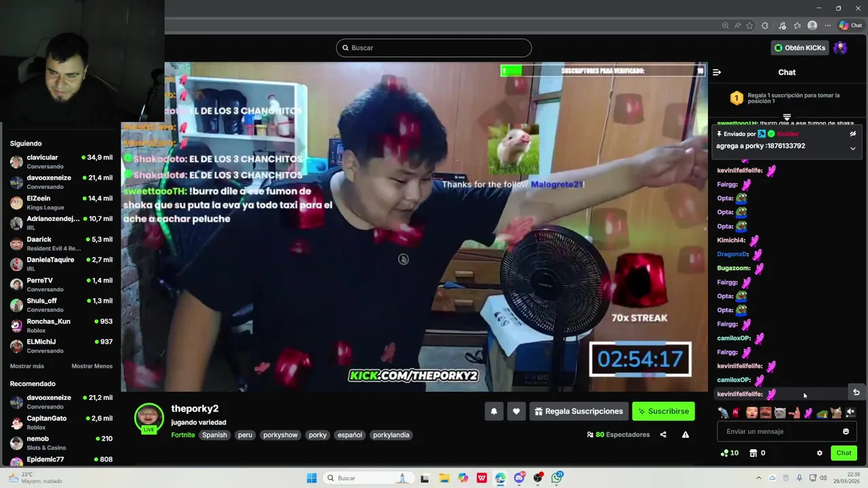The image size is (868, 488).
Task: Toggle stream notifications bell
Action: [x=494, y=411]
